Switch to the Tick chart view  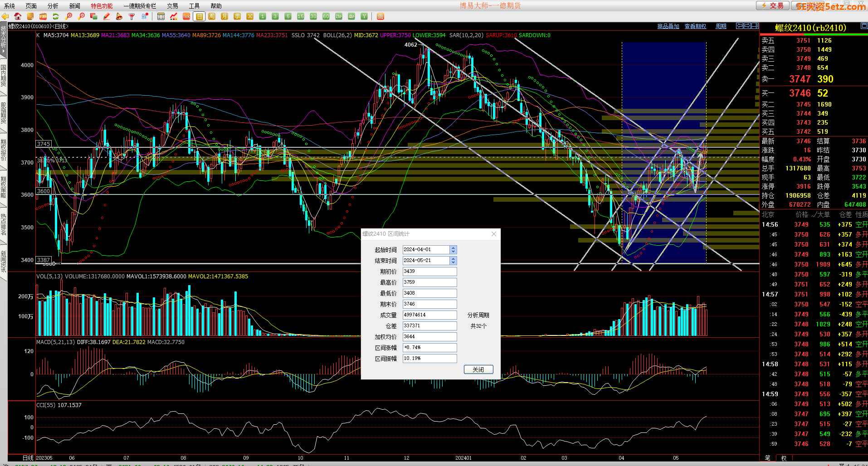pos(186,16)
